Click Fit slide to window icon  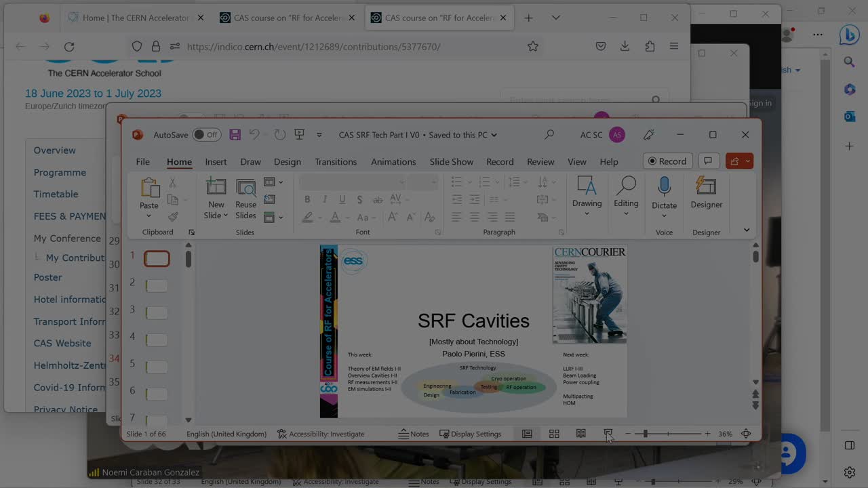click(746, 434)
